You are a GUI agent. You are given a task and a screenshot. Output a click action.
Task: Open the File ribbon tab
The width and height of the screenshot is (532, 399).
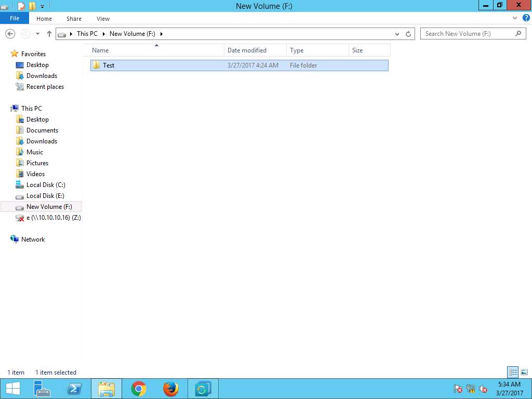coord(15,18)
